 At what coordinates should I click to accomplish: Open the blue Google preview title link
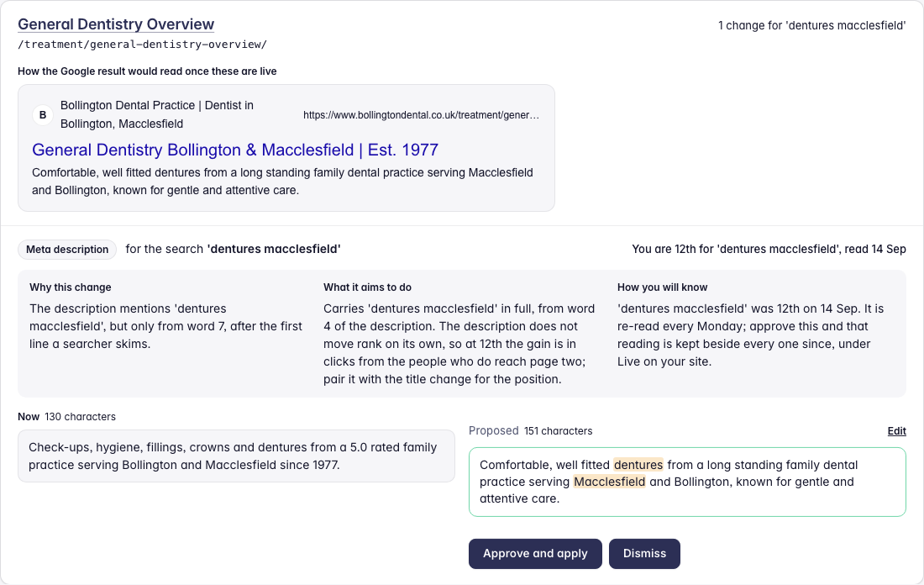(x=235, y=150)
